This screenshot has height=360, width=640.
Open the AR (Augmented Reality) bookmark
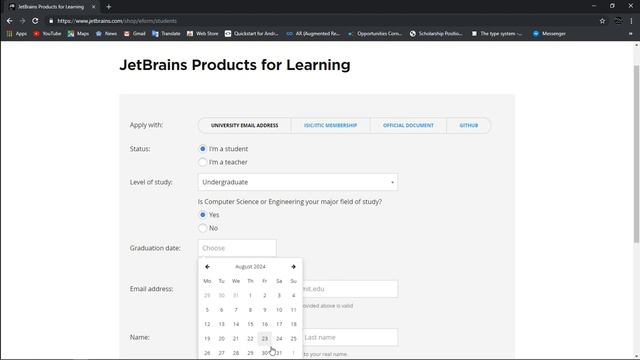(x=313, y=33)
